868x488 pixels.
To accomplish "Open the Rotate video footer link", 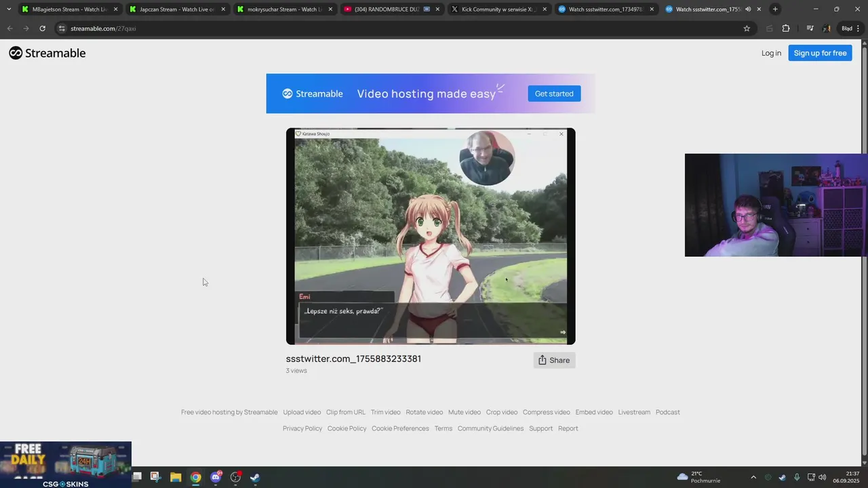I will coord(425,412).
